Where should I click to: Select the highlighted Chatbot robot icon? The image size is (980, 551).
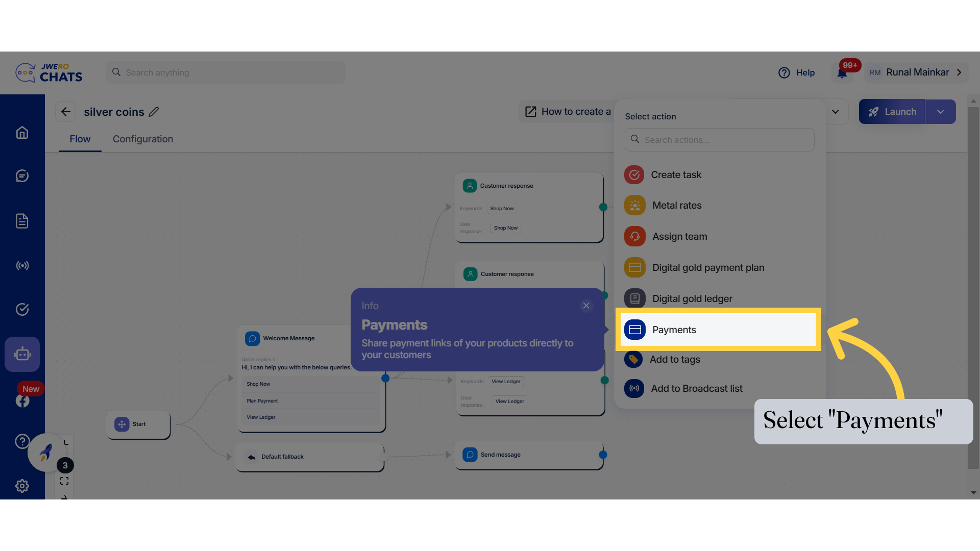click(22, 354)
